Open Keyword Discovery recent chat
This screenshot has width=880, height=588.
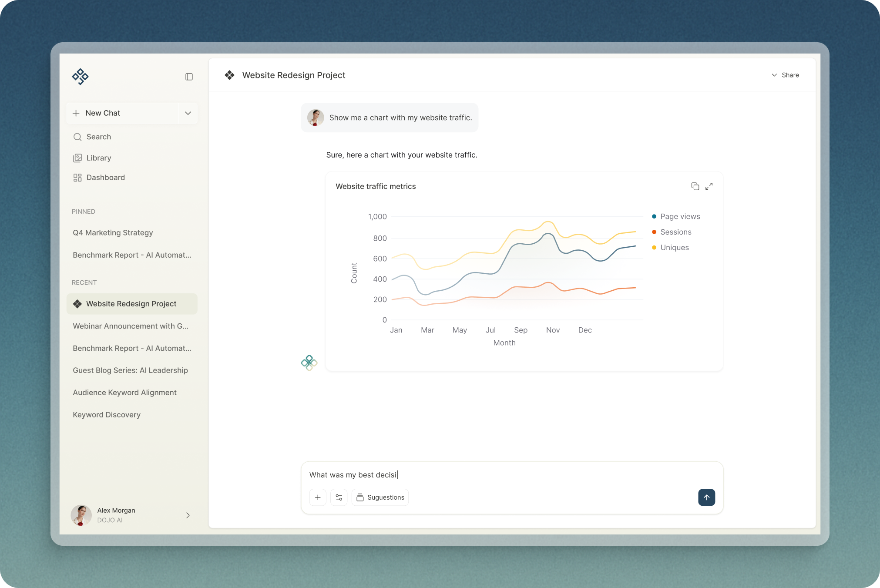click(107, 415)
